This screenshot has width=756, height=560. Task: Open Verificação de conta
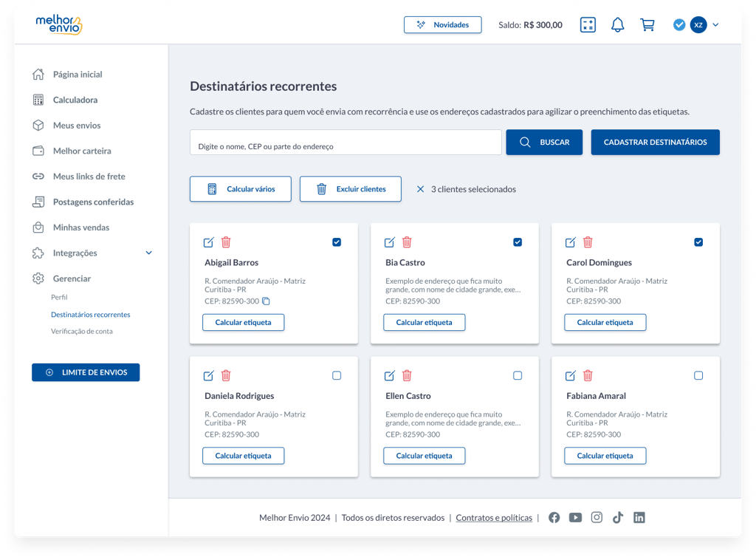point(82,332)
